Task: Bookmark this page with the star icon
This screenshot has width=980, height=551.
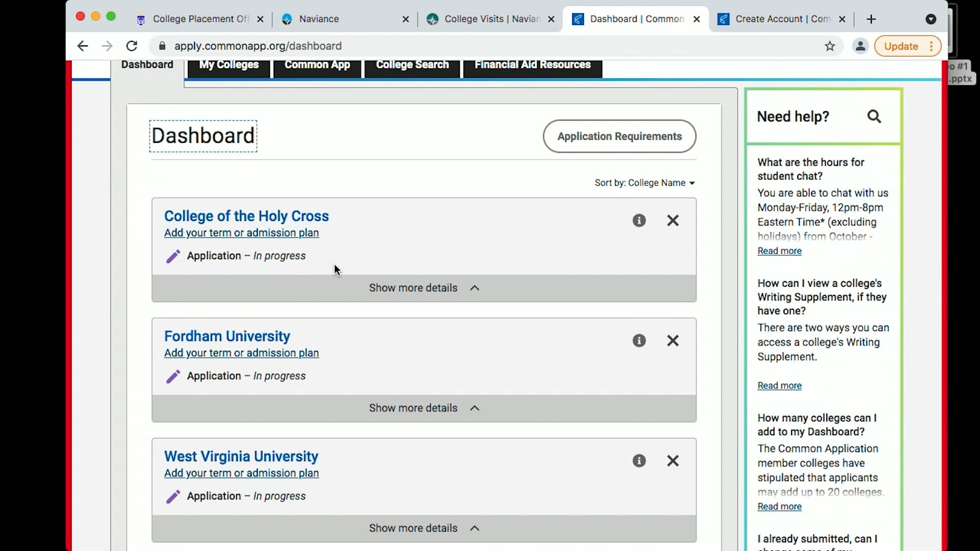Action: pos(830,46)
